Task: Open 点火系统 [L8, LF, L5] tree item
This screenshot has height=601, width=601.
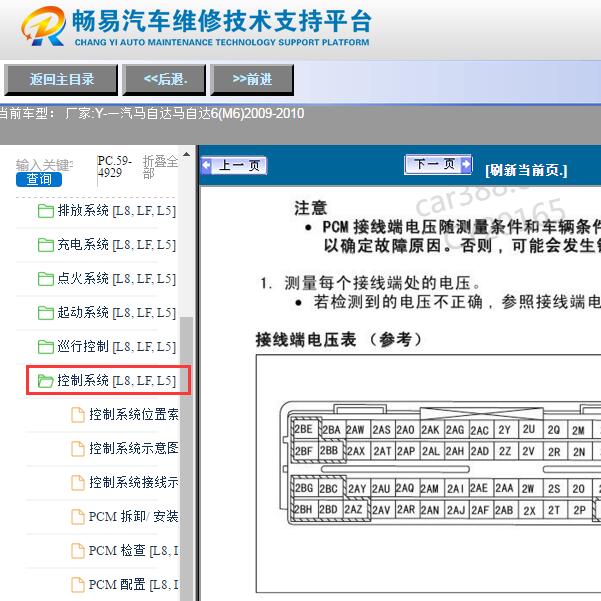Action: (x=117, y=279)
